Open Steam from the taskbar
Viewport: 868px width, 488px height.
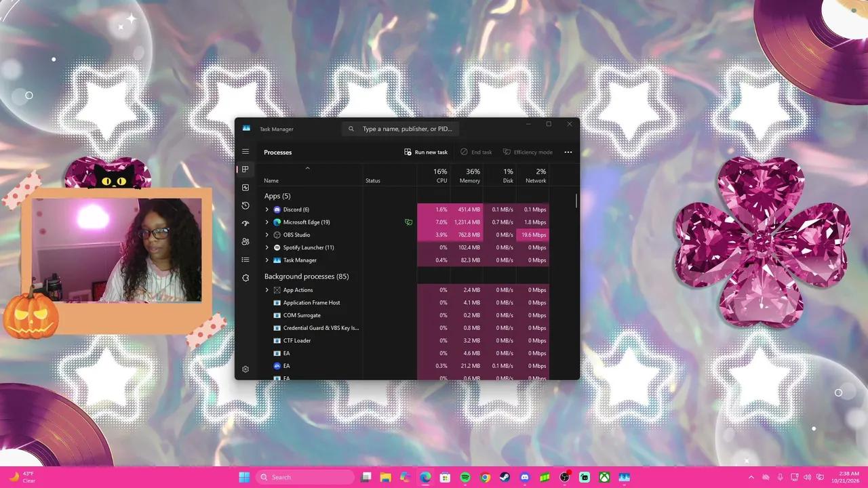(x=505, y=477)
